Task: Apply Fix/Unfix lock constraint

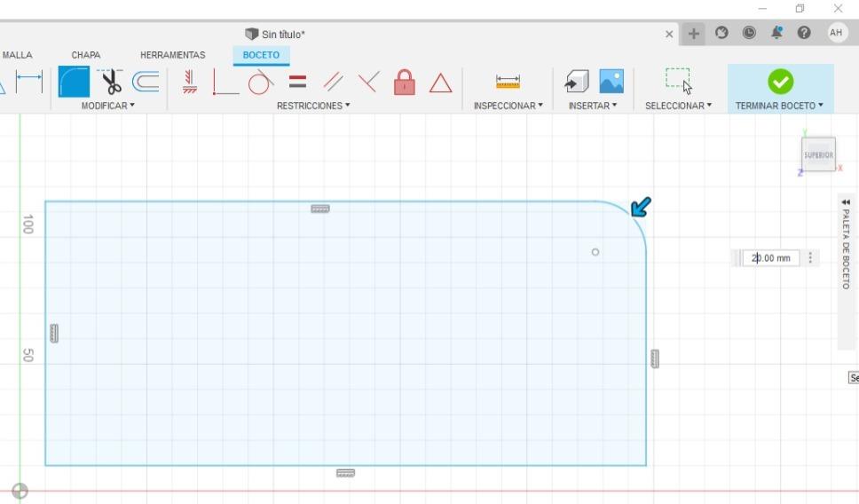Action: pos(405,83)
